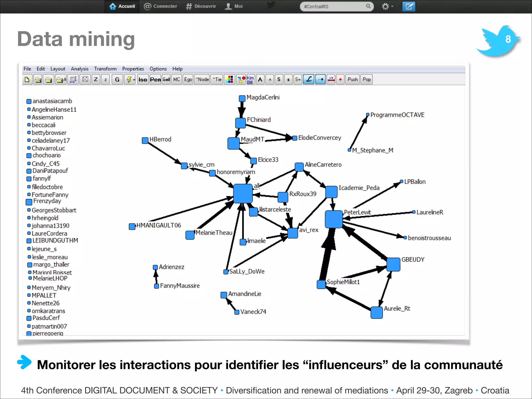This screenshot has height=399, width=532.
Task: Click the lightning bolt layout icon
Action: click(130, 79)
